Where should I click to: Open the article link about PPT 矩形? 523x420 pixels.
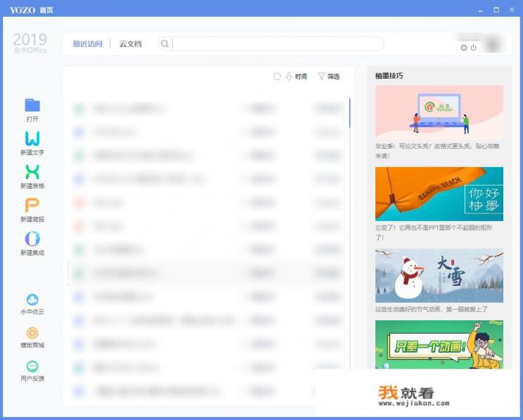[x=434, y=232]
